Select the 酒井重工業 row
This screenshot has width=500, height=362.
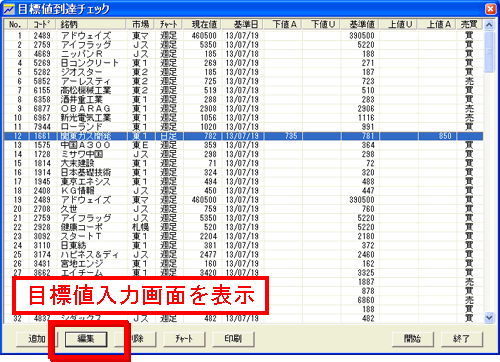point(244,99)
